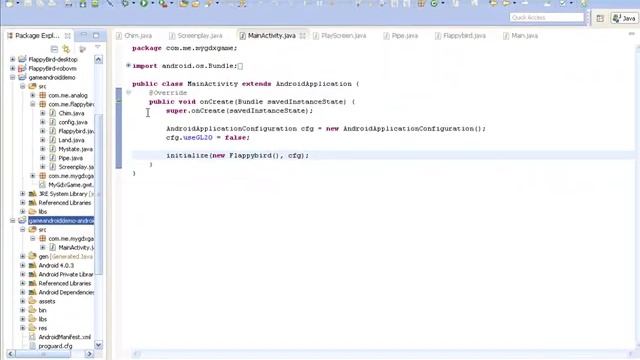Click the bin folder icon

33,310
